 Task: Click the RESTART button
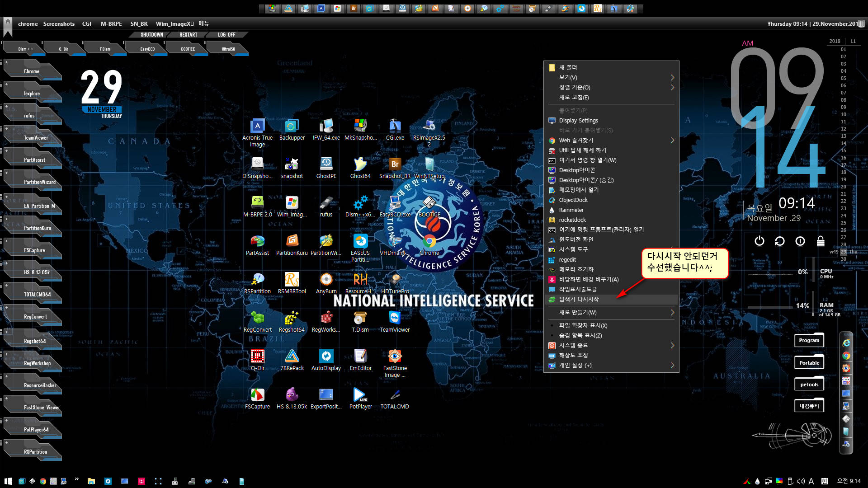point(188,35)
